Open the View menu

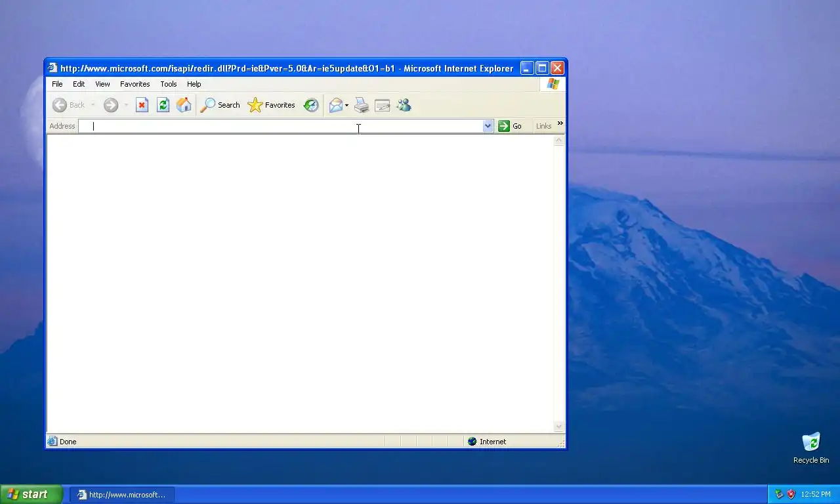(102, 84)
